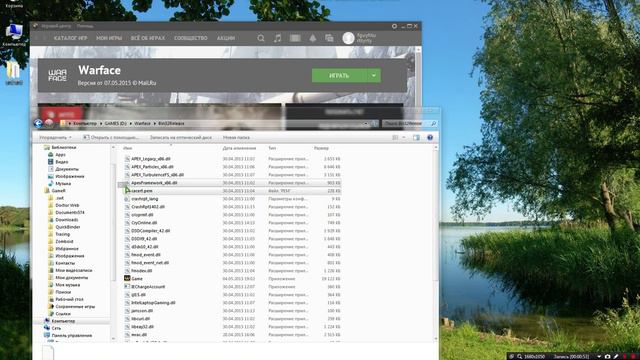Select Компьютер in the navigation pane
The image size is (640, 360).
coord(63,321)
